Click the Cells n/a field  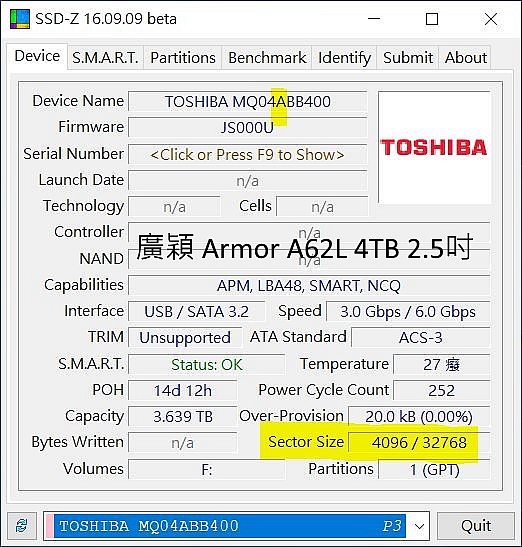coord(322,207)
